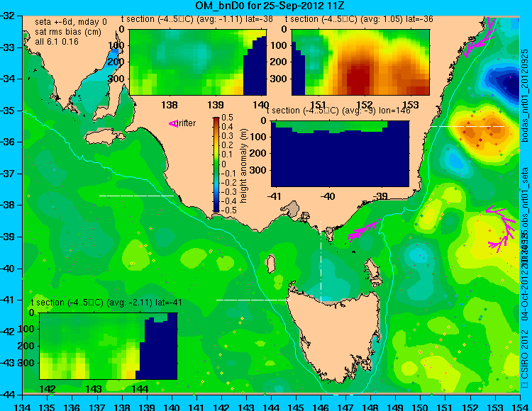Click the 'all 6.1 0.16' statistics line
This screenshot has height=411, width=532.
57,42
